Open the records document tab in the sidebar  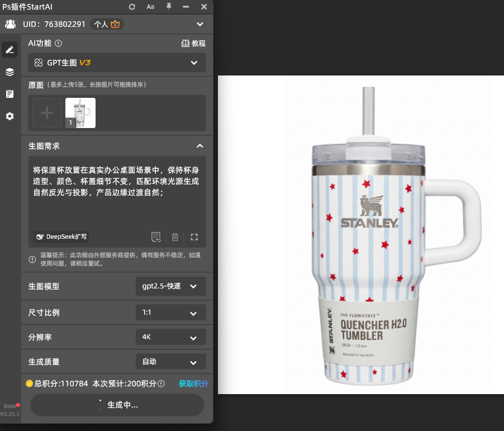point(9,94)
